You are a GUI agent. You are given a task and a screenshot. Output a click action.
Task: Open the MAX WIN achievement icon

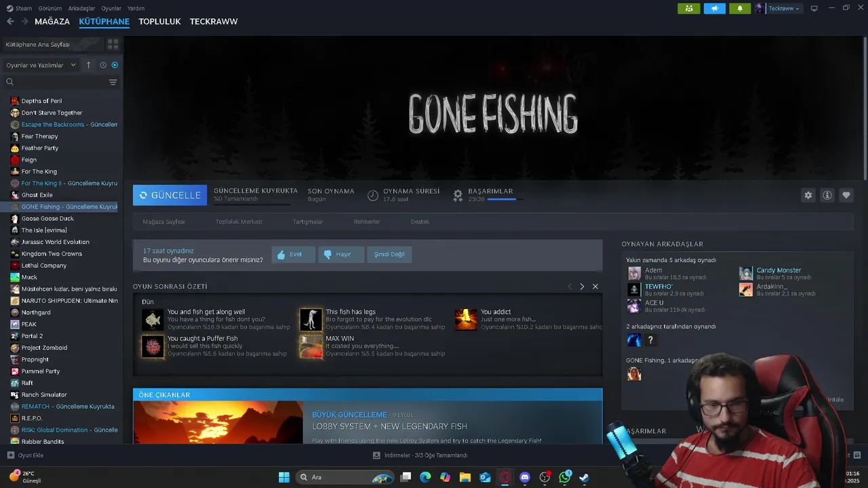pos(311,346)
